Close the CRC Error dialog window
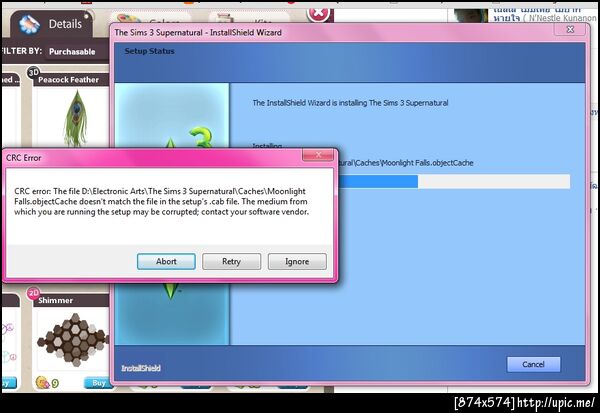Screen dimensions: 600x413 coord(318,155)
